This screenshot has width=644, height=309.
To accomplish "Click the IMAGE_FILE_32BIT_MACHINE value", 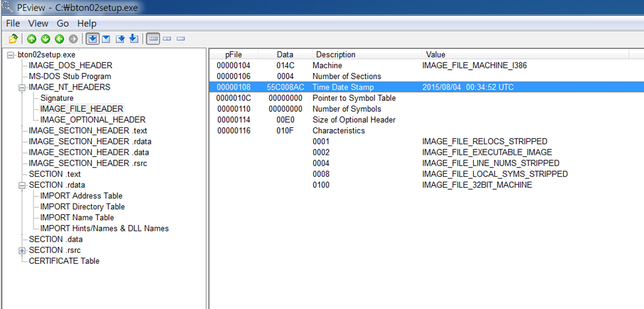I will pos(477,185).
